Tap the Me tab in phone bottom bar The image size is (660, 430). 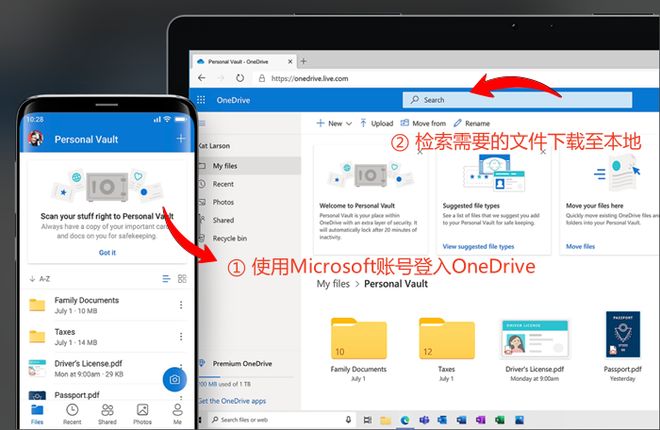click(x=178, y=414)
